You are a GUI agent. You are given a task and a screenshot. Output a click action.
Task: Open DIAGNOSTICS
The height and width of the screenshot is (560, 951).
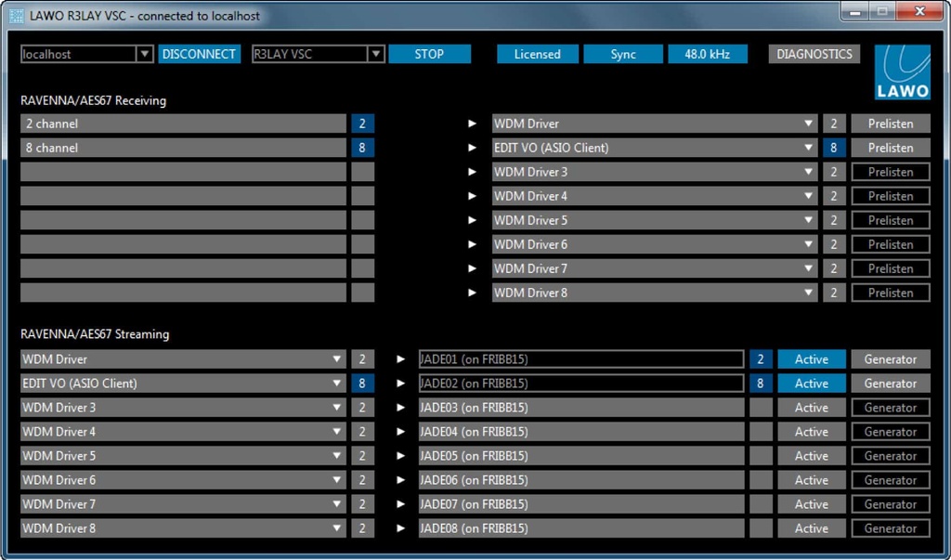814,54
